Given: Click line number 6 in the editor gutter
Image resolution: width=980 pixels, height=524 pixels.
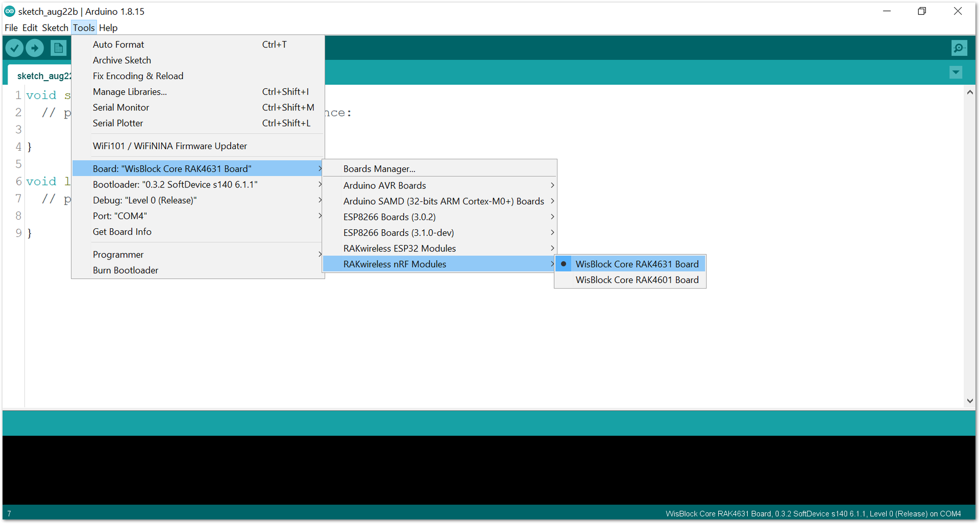Looking at the screenshot, I should point(18,181).
